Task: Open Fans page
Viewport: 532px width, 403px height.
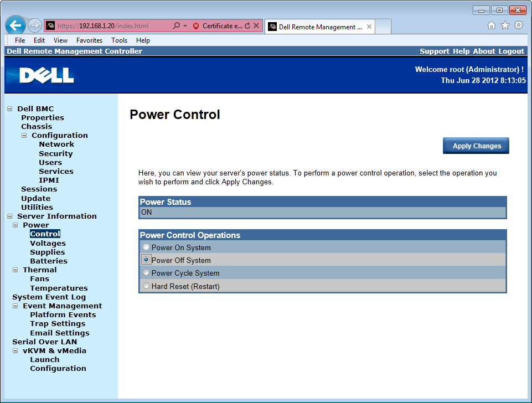Action: click(x=39, y=279)
